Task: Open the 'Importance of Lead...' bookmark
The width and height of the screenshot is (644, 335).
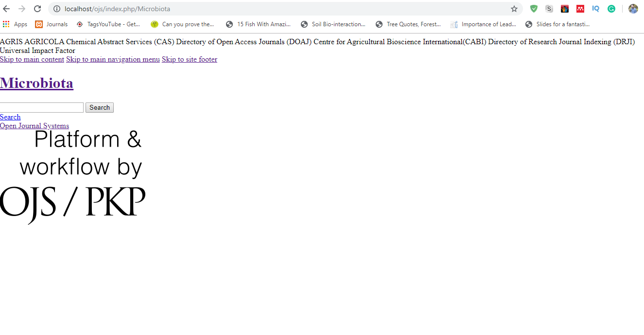Action: 484,24
